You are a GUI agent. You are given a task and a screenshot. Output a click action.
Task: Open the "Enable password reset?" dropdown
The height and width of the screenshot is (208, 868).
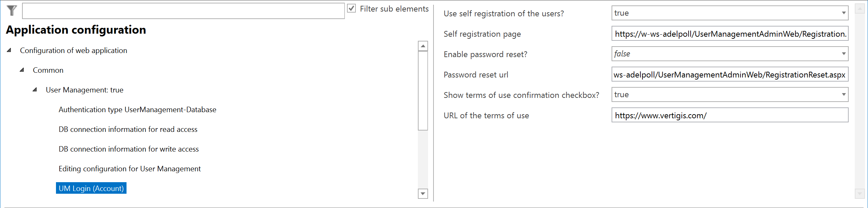pos(843,54)
